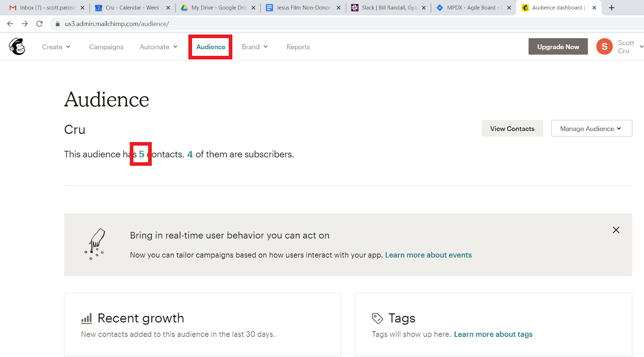
Task: Click the Upgrade Now button
Action: pyautogui.click(x=558, y=47)
